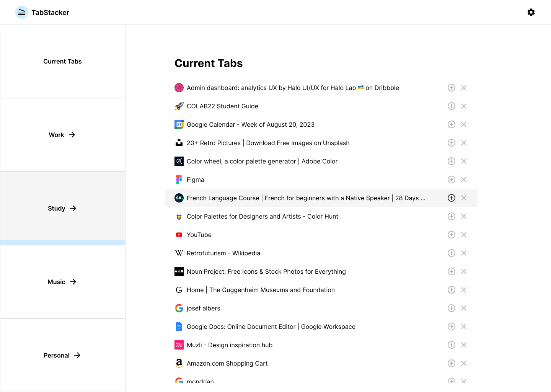Click the TabStacker logo icon

click(22, 12)
